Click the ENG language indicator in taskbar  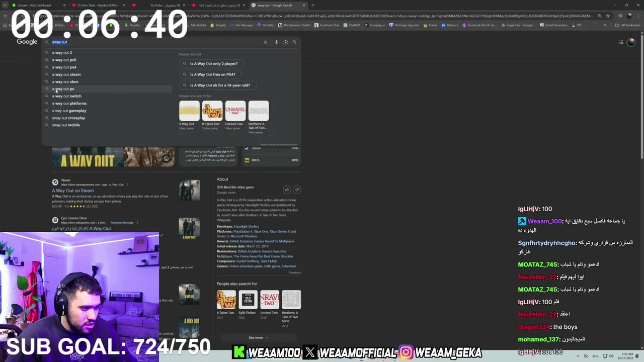point(596,356)
